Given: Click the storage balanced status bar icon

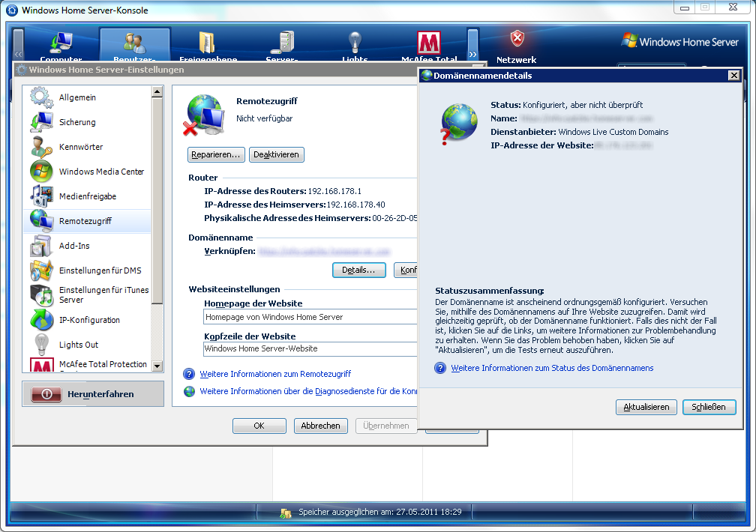Looking at the screenshot, I should pyautogui.click(x=286, y=513).
